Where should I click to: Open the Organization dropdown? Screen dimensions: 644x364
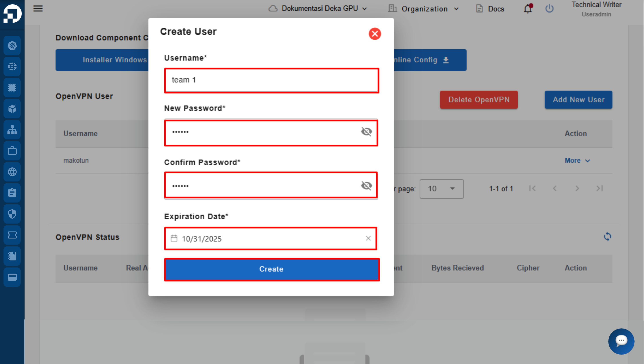click(424, 9)
